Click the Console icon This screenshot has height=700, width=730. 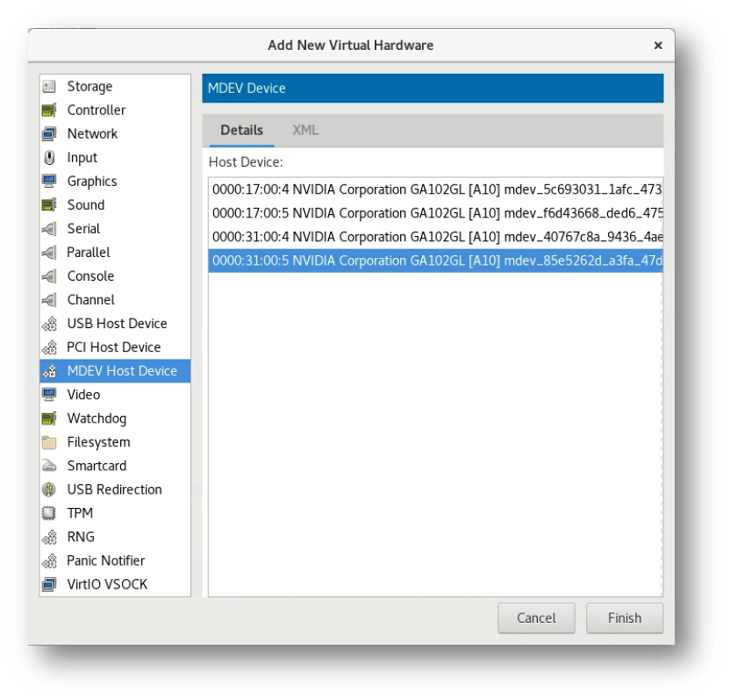(49, 276)
